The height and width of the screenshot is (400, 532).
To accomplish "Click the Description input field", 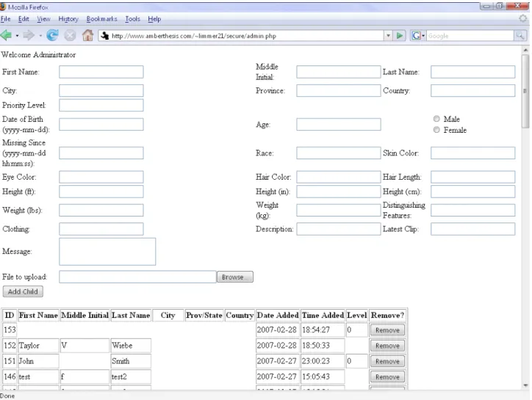I will click(338, 229).
